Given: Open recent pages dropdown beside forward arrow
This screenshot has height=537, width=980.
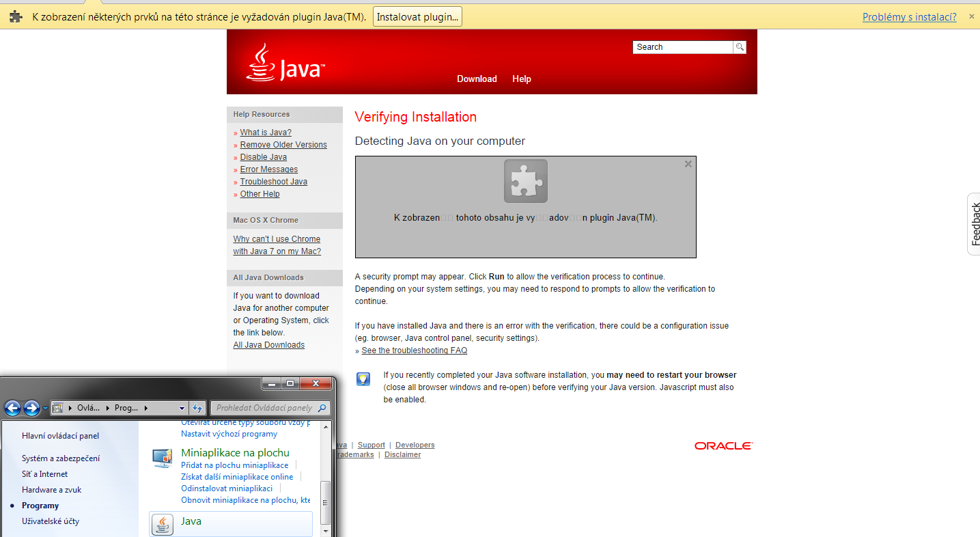Looking at the screenshot, I should (x=45, y=409).
